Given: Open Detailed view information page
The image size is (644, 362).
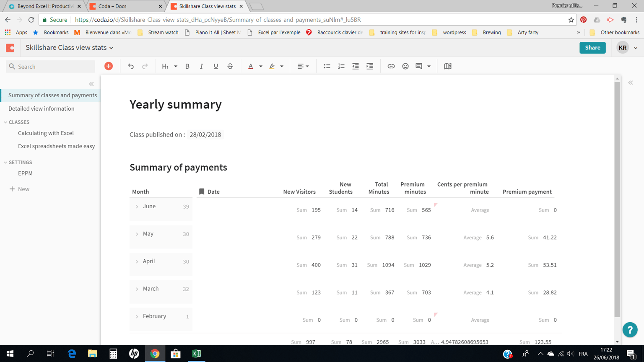Looking at the screenshot, I should (42, 109).
